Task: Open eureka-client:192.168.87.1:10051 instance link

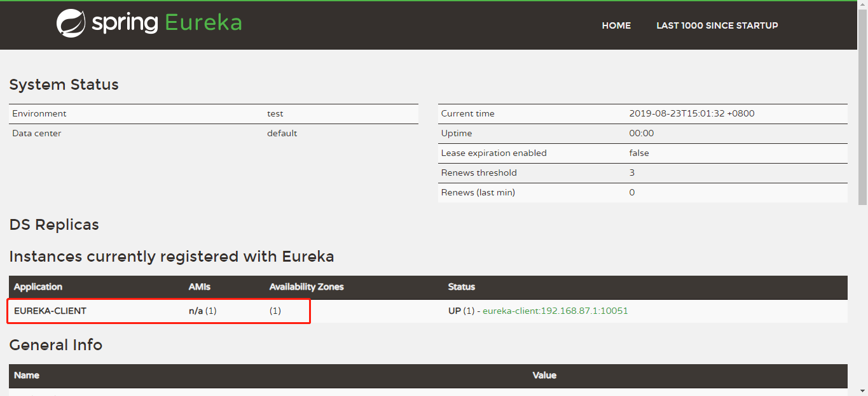Action: click(x=555, y=311)
